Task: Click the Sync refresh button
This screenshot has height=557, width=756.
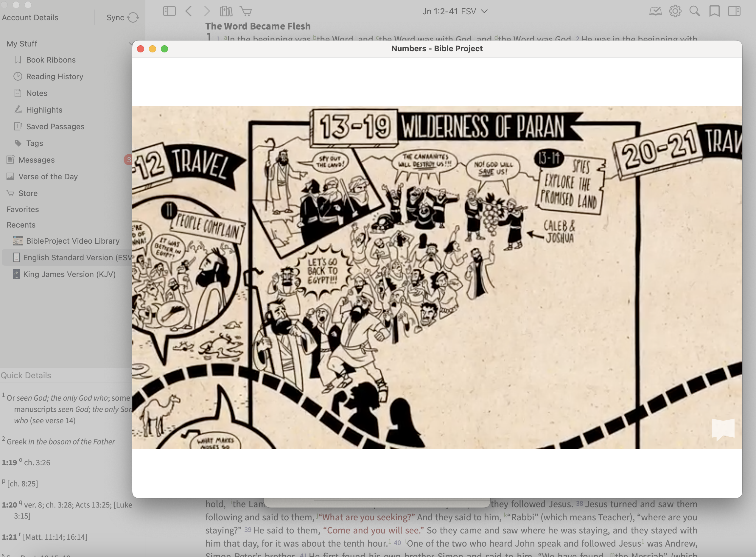Action: pos(133,18)
